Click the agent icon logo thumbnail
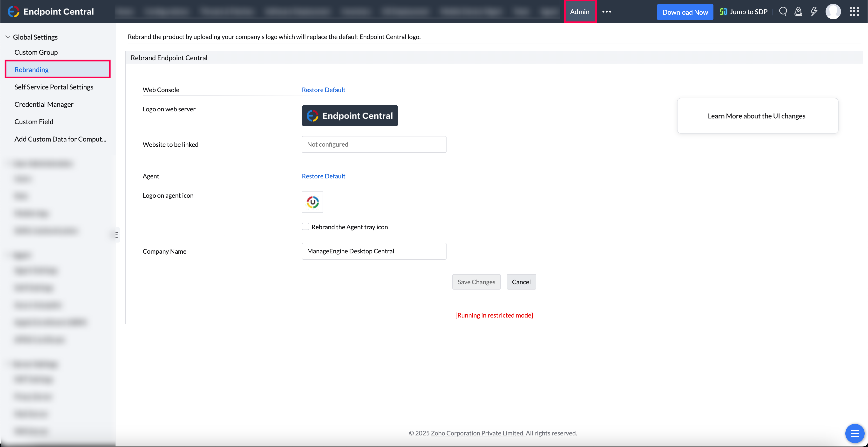Image resolution: width=868 pixels, height=447 pixels. (312, 202)
